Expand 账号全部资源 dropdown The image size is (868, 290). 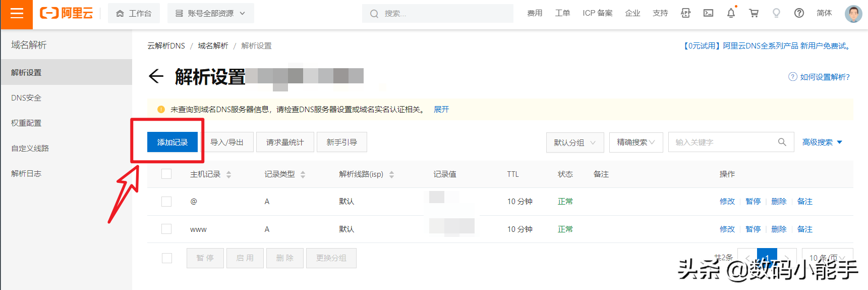pyautogui.click(x=210, y=14)
